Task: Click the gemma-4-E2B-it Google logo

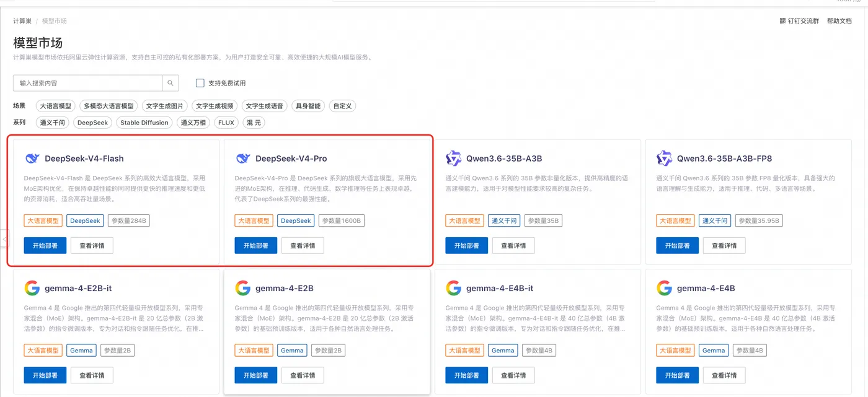Action: 32,288
